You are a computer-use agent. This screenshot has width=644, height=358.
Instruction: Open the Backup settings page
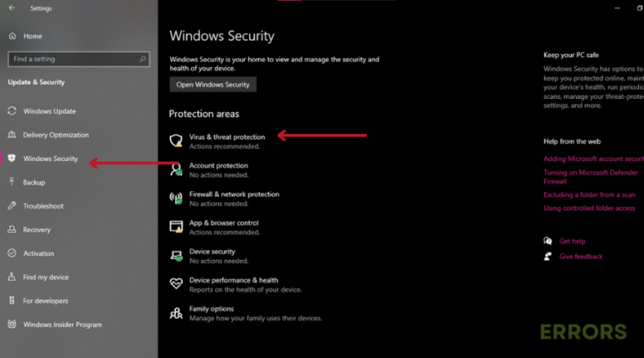click(x=34, y=182)
